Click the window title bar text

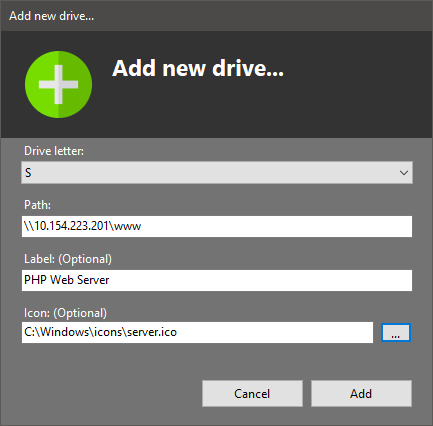point(52,16)
